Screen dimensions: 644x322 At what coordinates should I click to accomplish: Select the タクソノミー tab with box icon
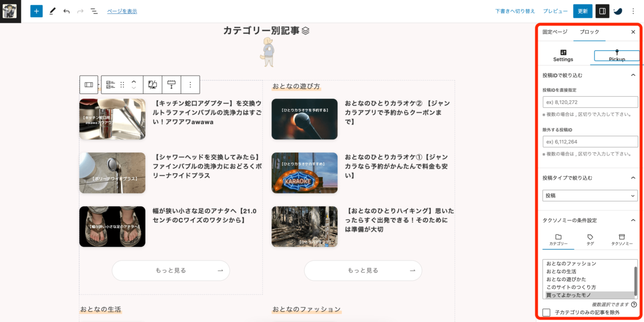point(622,240)
